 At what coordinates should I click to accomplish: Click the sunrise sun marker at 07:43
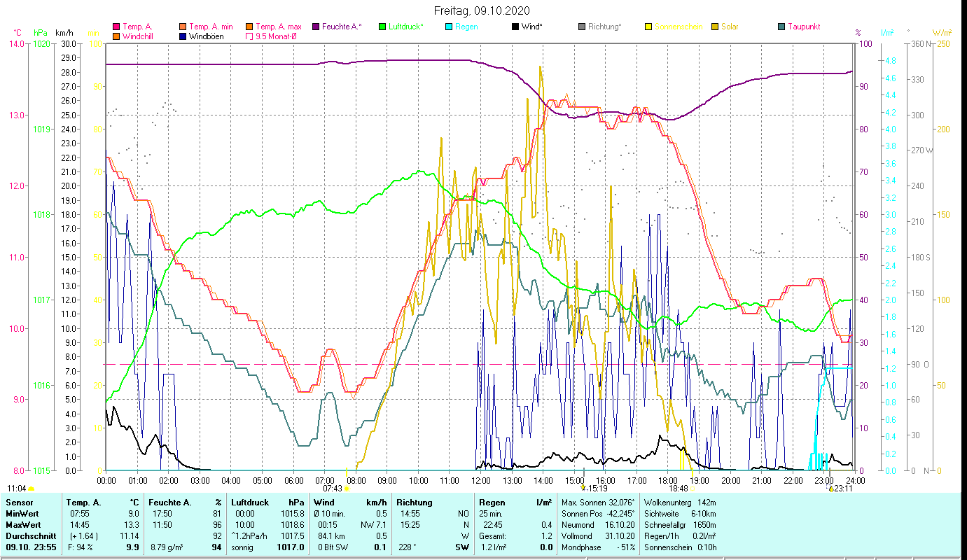click(346, 489)
